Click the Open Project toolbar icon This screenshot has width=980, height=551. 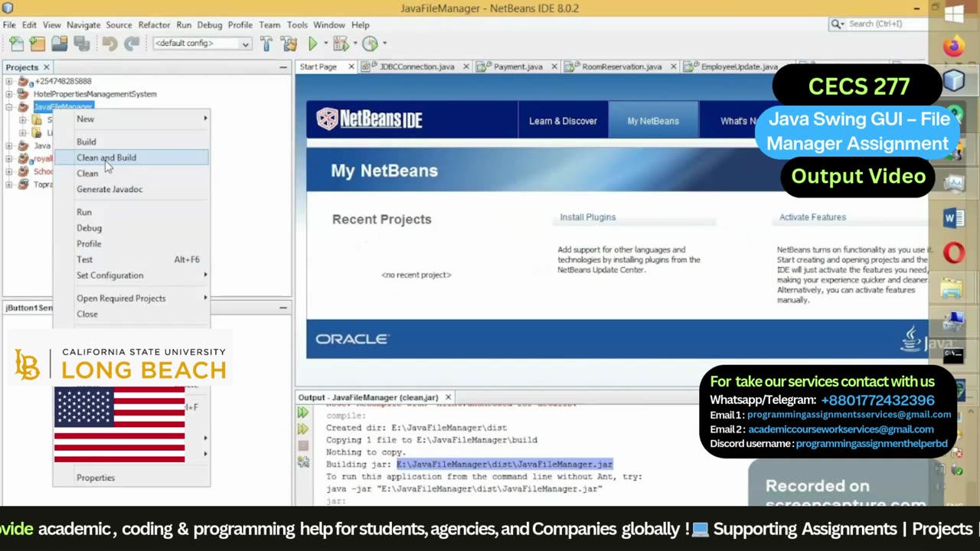pyautogui.click(x=60, y=44)
